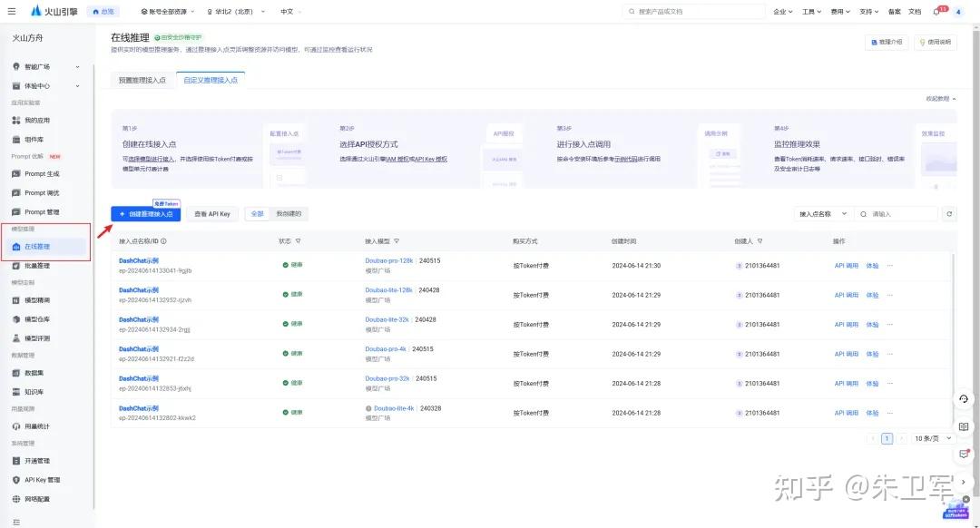Viewport: 980px width, 528px height.
Task: Click 创建推理接入点 button
Action: (x=145, y=214)
